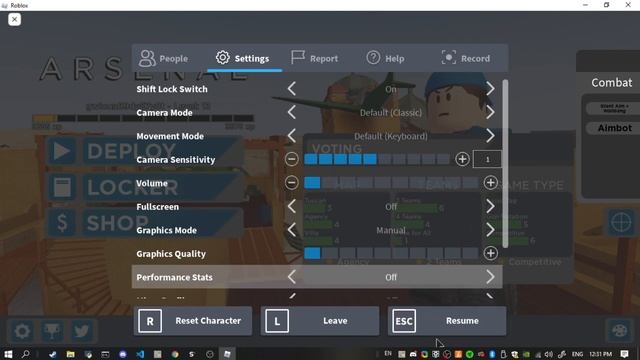Previous Camera Mode option arrow

pyautogui.click(x=291, y=112)
